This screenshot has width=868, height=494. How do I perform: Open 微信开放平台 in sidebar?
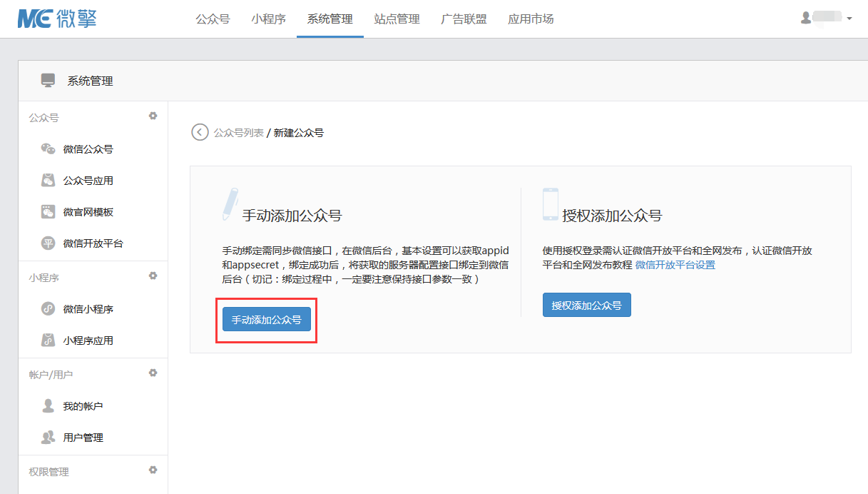point(93,243)
